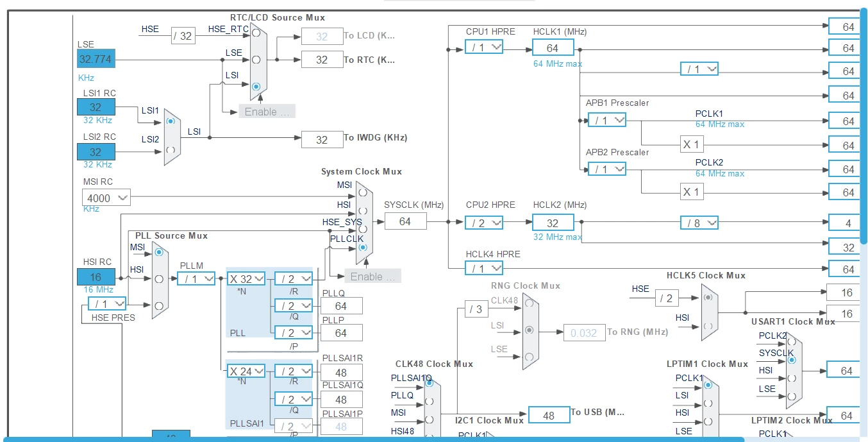Select LSI input in RTC/LCD Source Mux
868x442 pixels.
click(x=256, y=85)
